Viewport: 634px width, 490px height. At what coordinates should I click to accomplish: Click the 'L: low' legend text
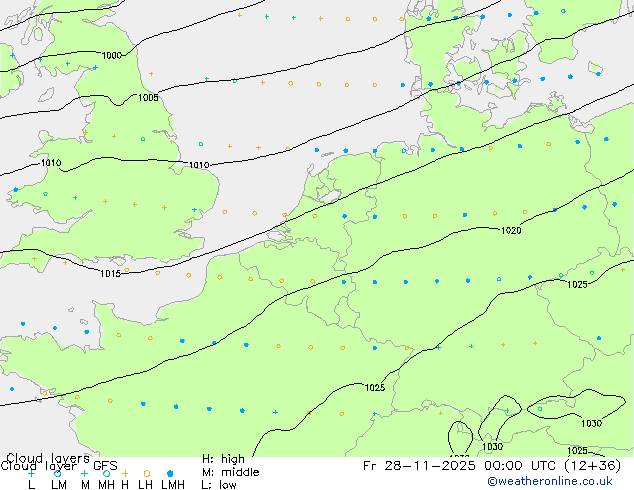(219, 484)
